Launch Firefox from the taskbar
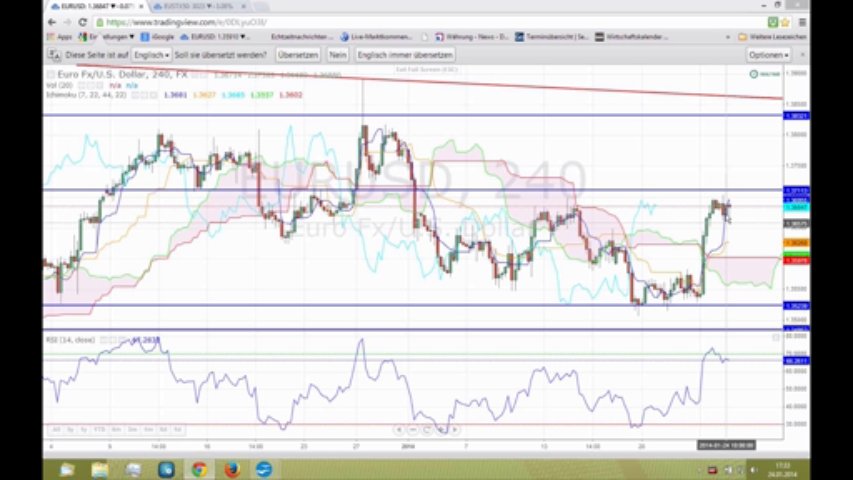Screen dimensions: 853x480 click(231, 469)
